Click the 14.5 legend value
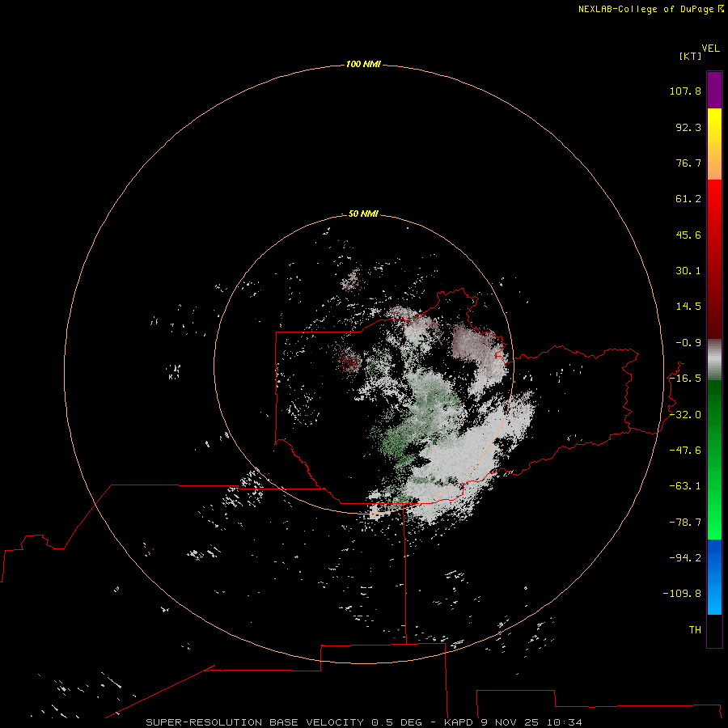This screenshot has width=728, height=728. tap(688, 307)
